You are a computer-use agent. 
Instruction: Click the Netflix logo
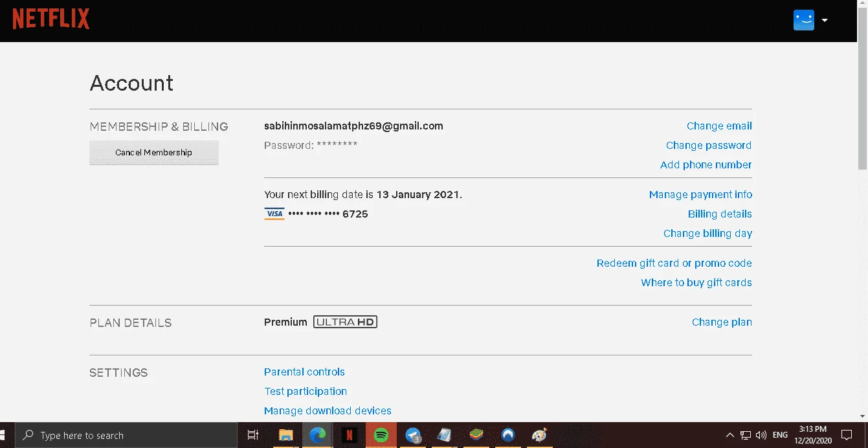pyautogui.click(x=51, y=19)
